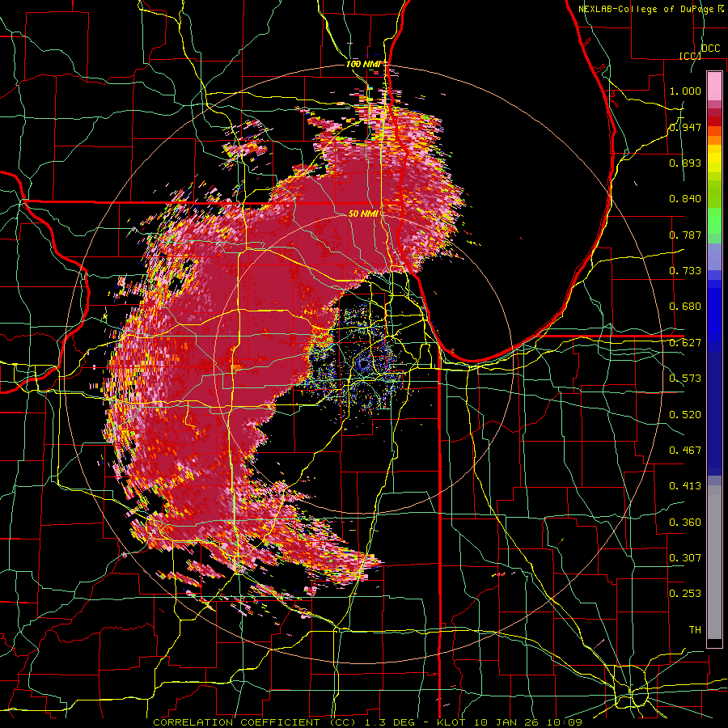
Task: Click the green segment of the color bar
Action: pos(714,221)
